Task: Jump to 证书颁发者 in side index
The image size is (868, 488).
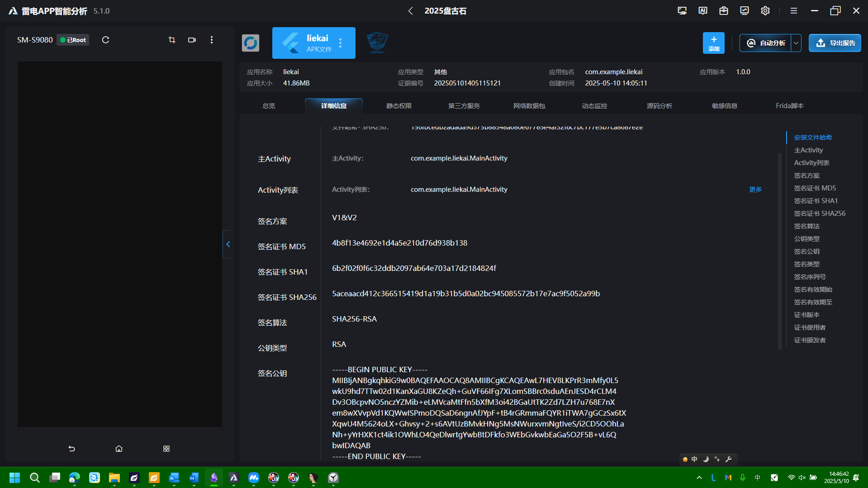Action: [810, 340]
